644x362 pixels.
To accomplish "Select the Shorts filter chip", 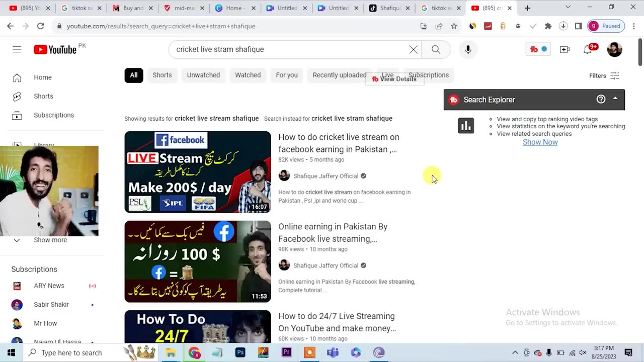I will pos(162,75).
